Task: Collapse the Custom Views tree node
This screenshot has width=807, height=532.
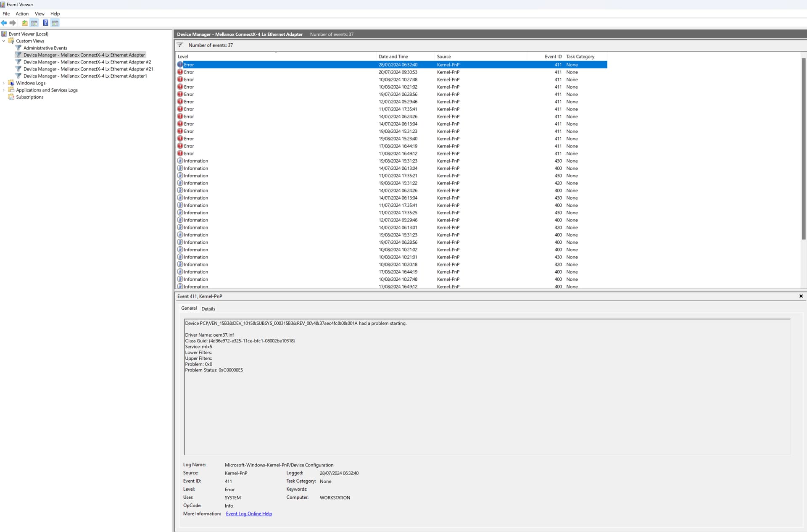Action: point(4,41)
